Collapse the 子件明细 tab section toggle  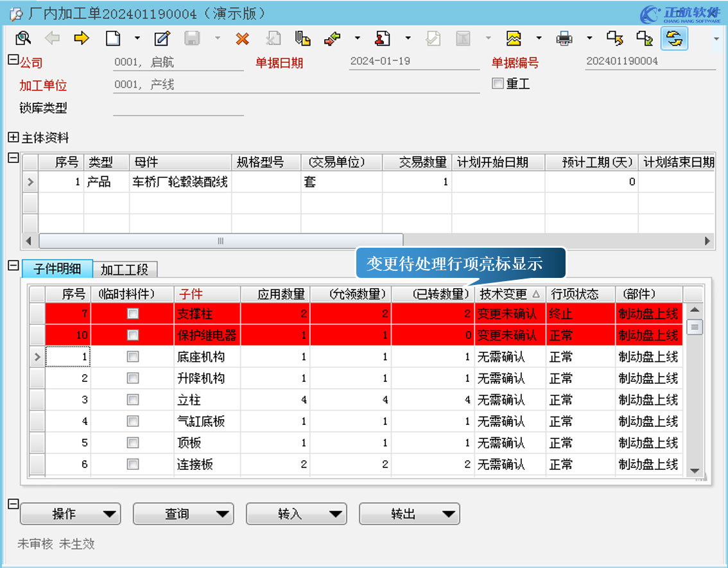13,265
